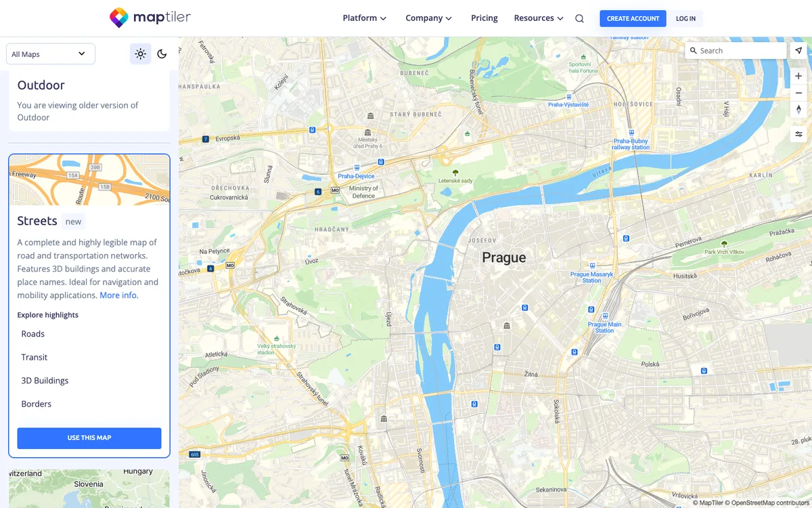Click the Prague city label

coord(503,258)
